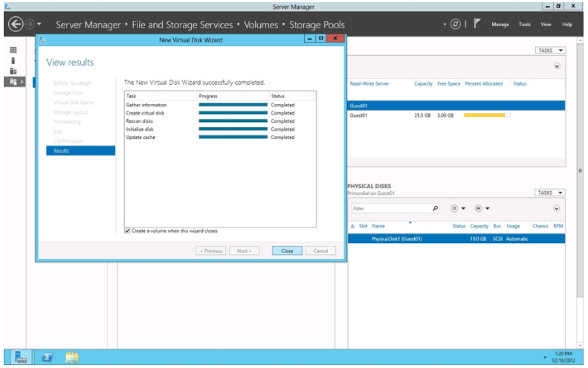Select the Dashboard icon in the sidebar
The width and height of the screenshot is (588, 368).
(x=13, y=50)
